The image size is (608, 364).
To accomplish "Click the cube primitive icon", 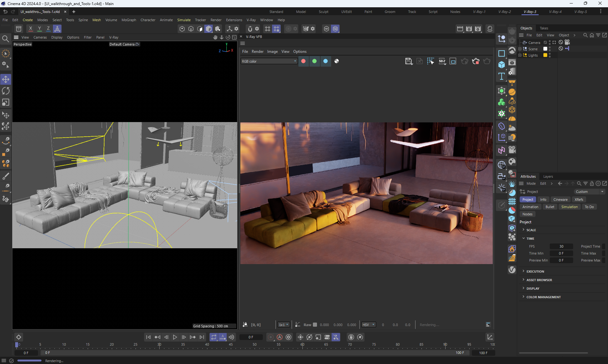I will (501, 65).
